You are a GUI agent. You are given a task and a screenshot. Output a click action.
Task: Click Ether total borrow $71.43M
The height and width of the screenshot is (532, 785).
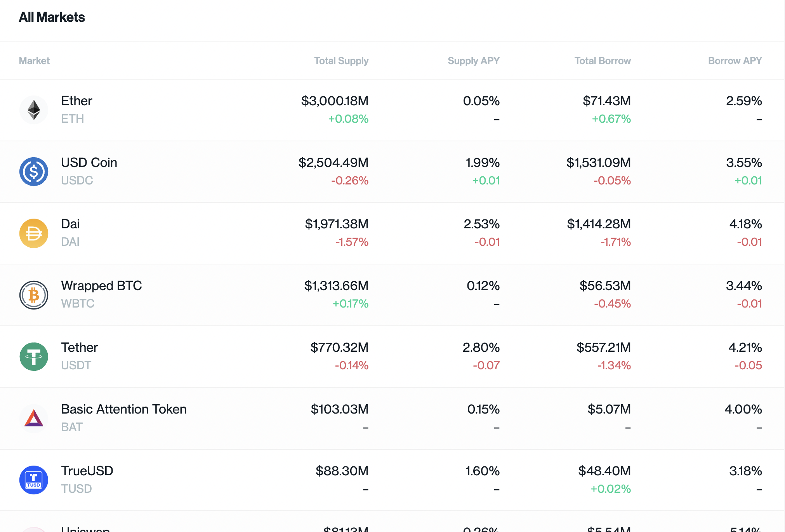click(607, 101)
